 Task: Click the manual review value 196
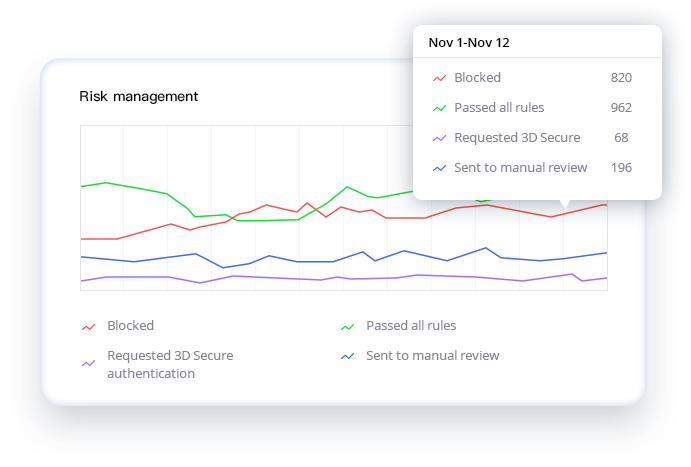[x=621, y=168]
